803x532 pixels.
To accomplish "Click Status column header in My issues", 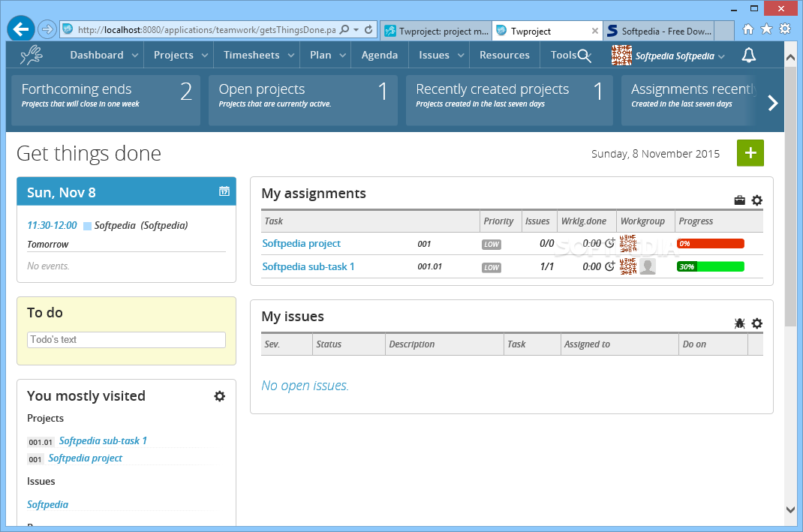I will [349, 344].
